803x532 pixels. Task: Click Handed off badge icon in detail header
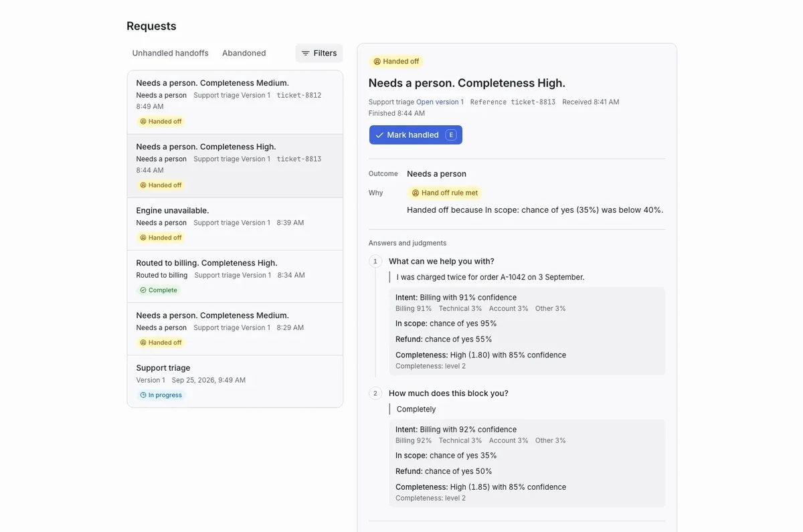click(377, 62)
